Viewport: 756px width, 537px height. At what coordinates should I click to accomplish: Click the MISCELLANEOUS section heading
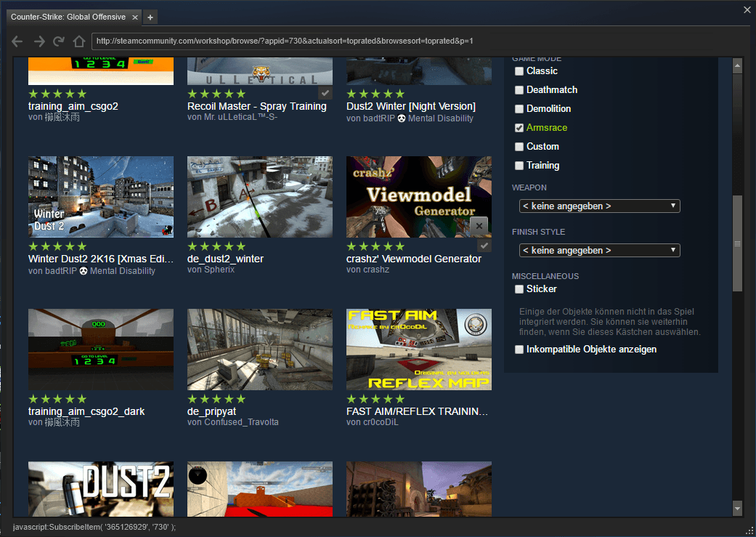point(545,276)
